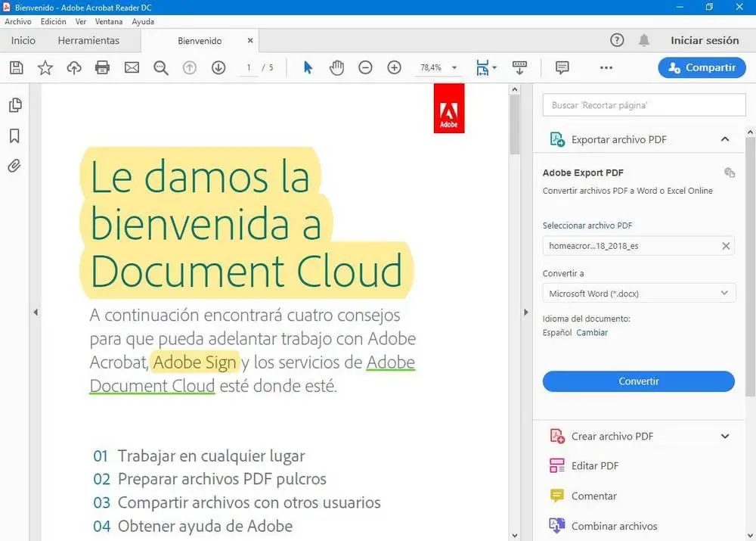Screen dimensions: 756x541
Task: Open the Edición menu
Action: 53,22
